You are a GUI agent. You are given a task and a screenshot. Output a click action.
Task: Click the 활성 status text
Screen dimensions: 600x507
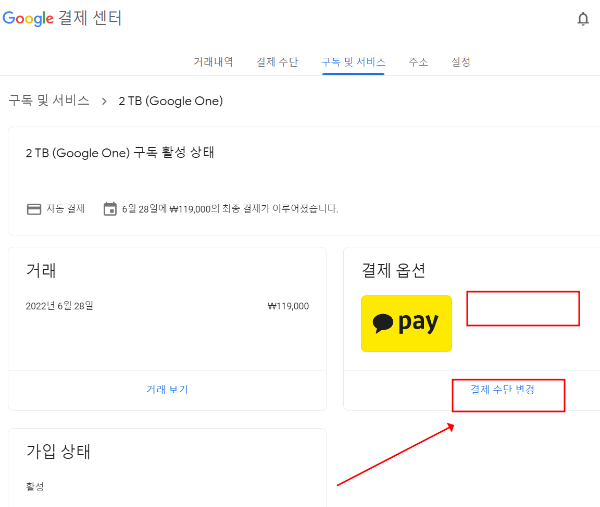click(35, 486)
